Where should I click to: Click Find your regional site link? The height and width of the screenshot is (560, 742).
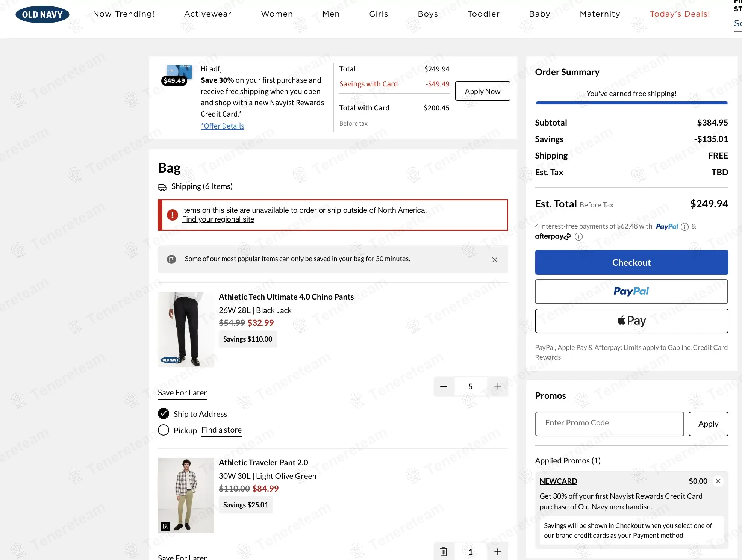pyautogui.click(x=218, y=219)
